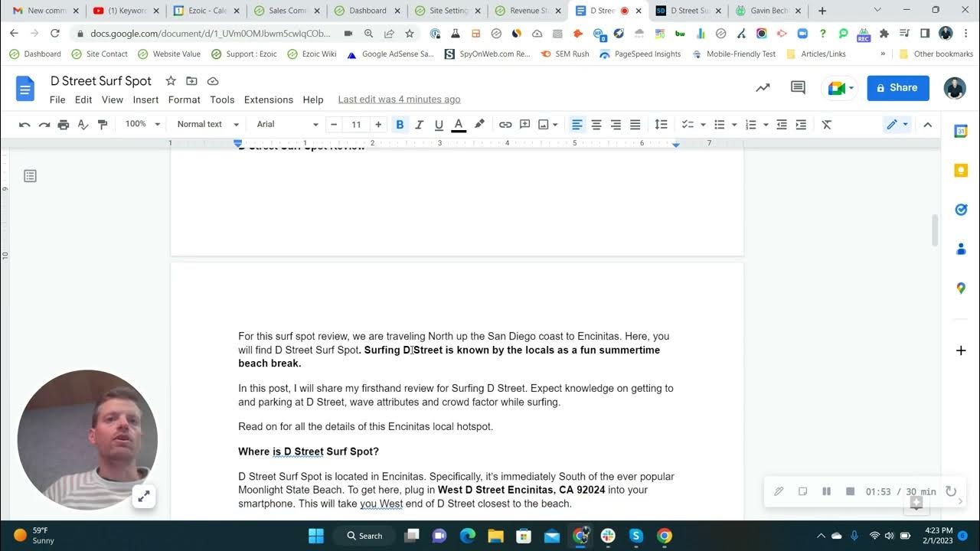Insert a link

click(505, 124)
